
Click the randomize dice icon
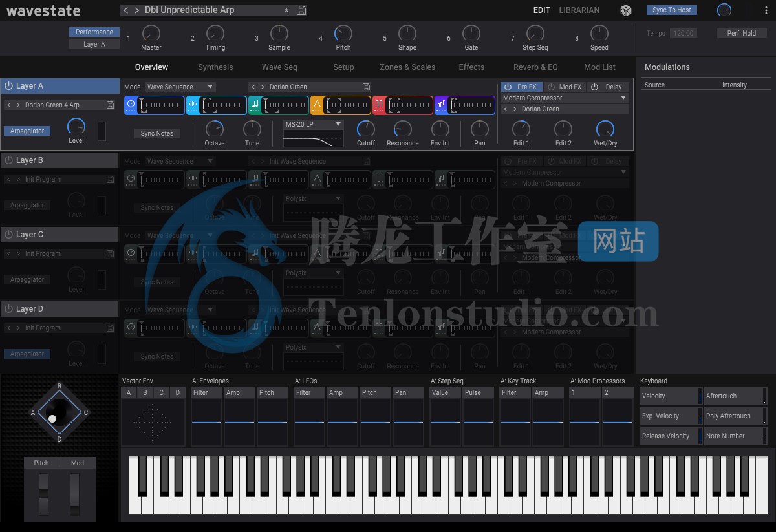point(626,10)
